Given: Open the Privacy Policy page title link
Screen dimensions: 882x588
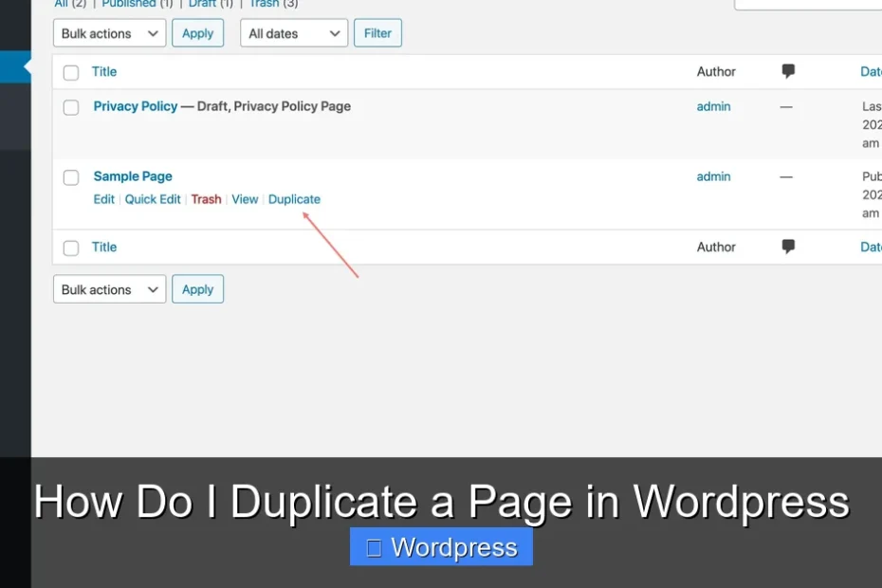Looking at the screenshot, I should (135, 106).
